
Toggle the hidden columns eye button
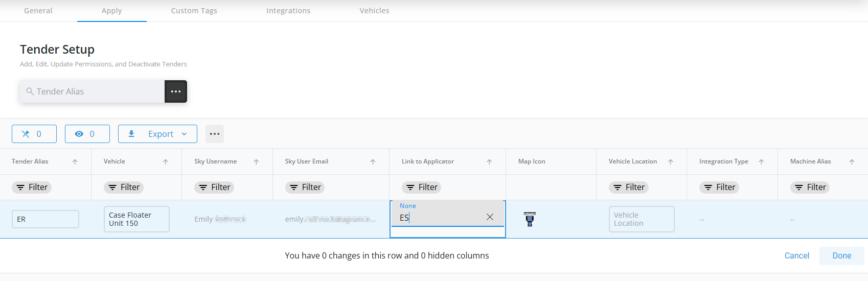87,134
